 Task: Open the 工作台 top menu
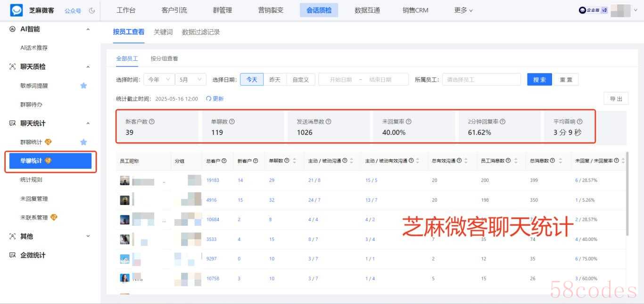(x=126, y=10)
